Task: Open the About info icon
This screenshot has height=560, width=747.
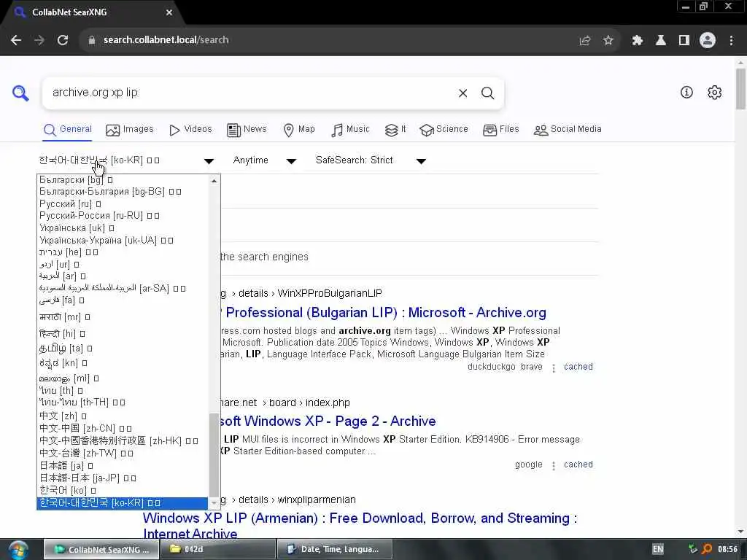Action: [686, 93]
